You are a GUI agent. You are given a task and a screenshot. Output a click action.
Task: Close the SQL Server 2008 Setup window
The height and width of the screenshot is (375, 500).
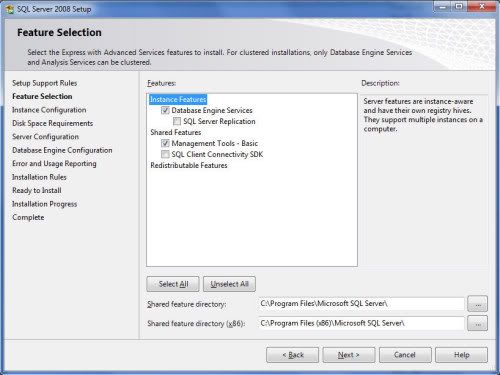click(482, 7)
